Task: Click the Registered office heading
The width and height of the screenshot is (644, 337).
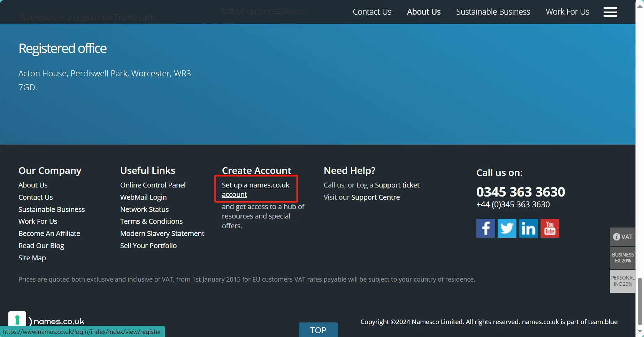Action: click(62, 48)
